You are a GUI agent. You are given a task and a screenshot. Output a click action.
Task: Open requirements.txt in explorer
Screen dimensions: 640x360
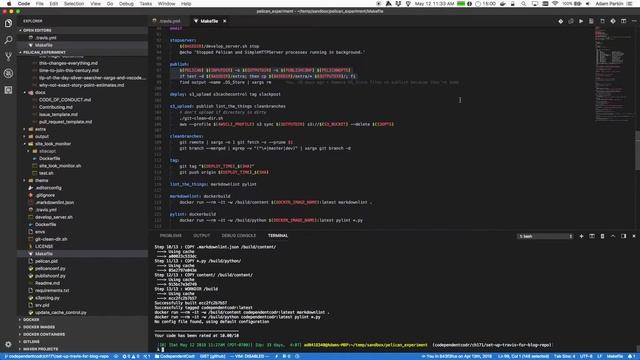pyautogui.click(x=52, y=291)
